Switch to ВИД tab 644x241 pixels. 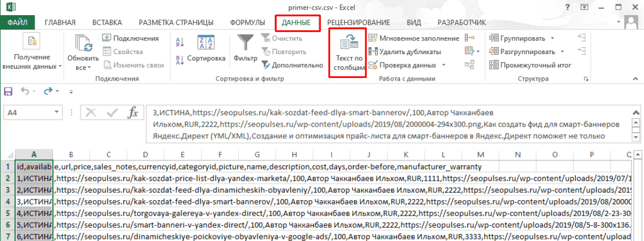click(414, 23)
